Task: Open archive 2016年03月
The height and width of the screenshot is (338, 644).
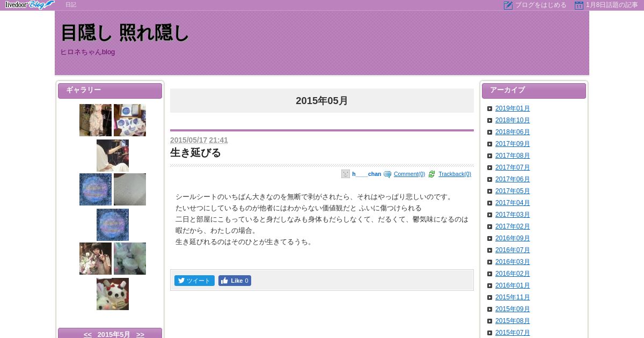Action: 513,262
